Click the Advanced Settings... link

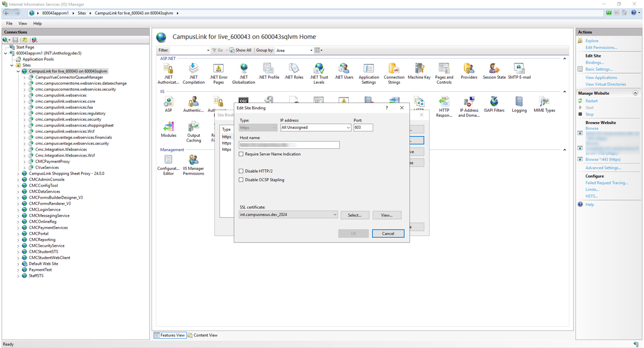[603, 168]
